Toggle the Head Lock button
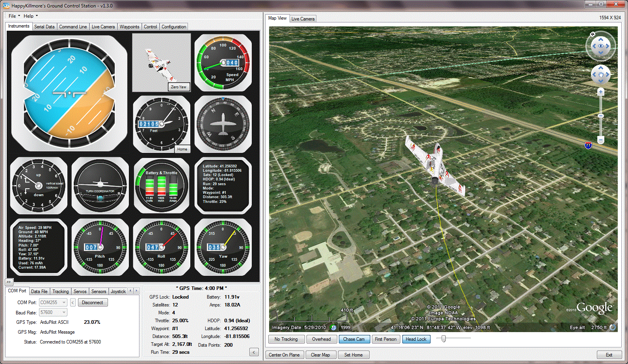 [x=416, y=339]
